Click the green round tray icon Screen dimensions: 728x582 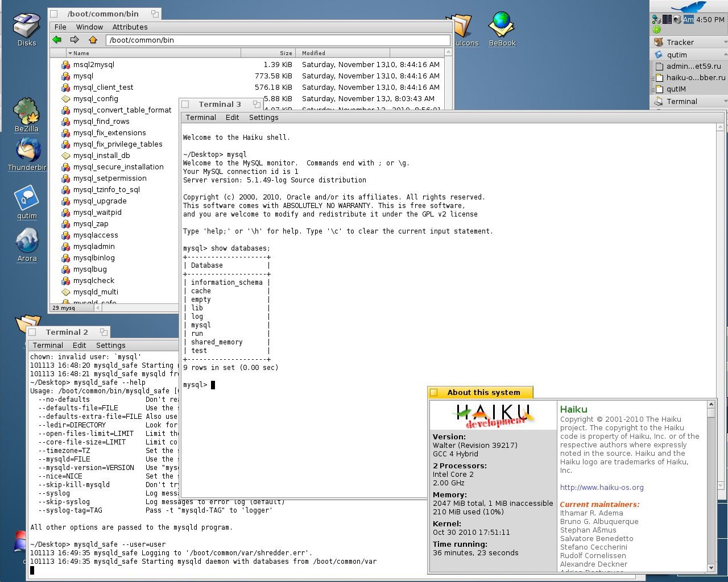[657, 30]
